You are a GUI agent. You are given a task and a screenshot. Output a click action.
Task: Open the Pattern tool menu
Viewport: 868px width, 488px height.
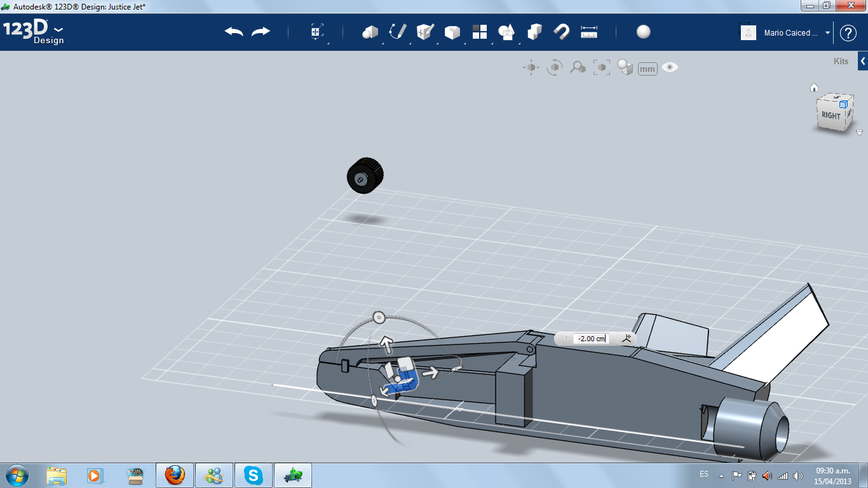pos(479,32)
